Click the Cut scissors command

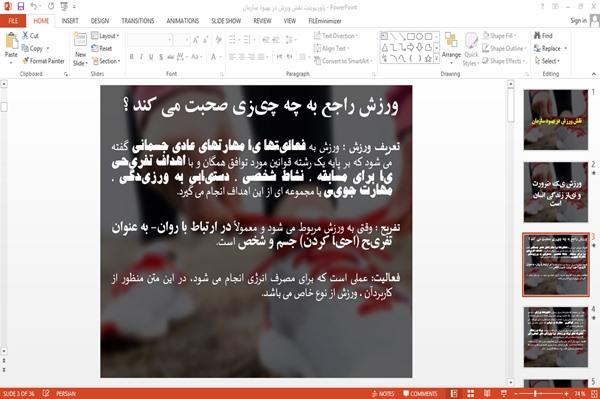click(x=30, y=36)
